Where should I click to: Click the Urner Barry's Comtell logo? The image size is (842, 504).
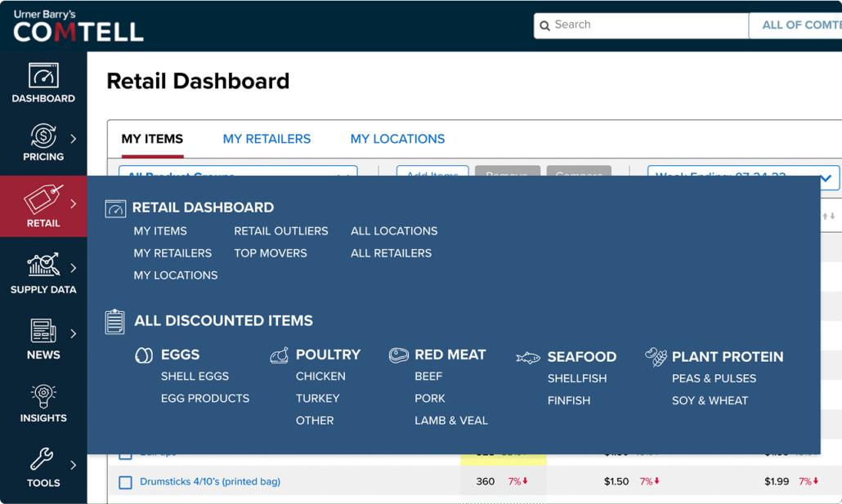tap(78, 26)
